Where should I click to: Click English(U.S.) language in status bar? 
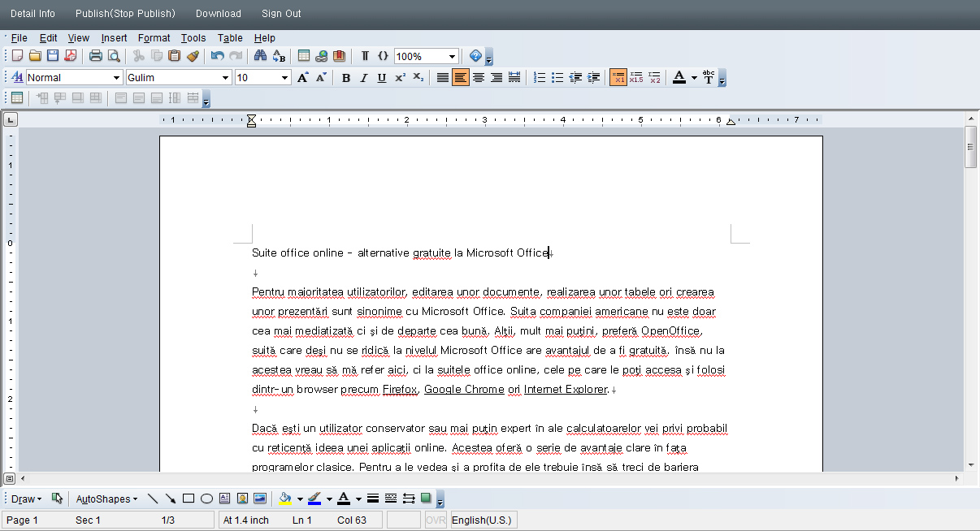pos(483,520)
